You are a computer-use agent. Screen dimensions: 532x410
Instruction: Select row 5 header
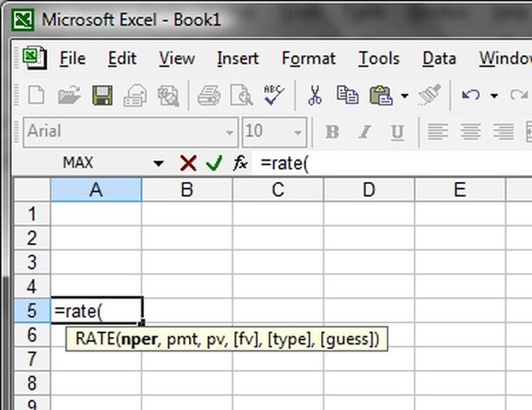click(32, 311)
